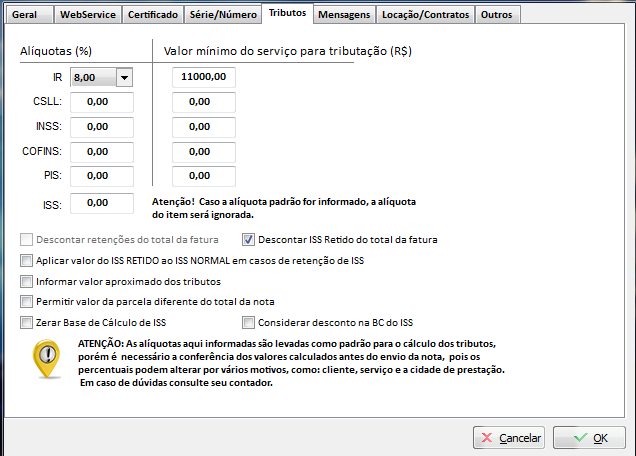Confirm with the OK button
The height and width of the screenshot is (456, 636).
[589, 438]
